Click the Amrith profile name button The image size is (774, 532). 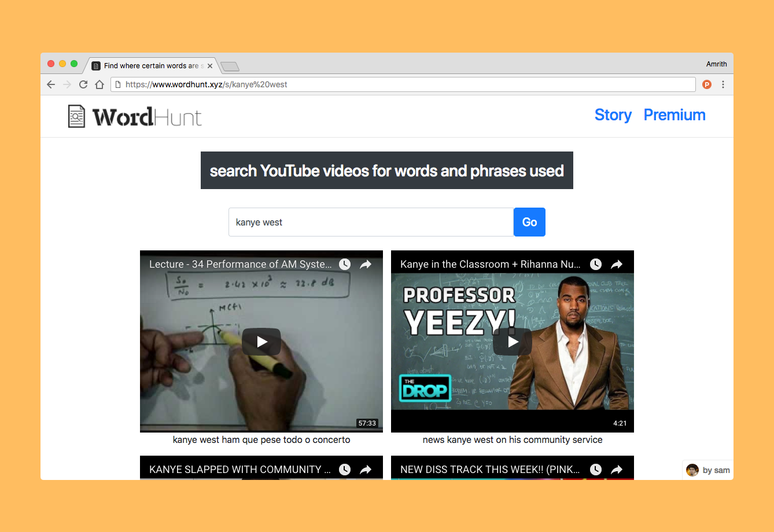tap(716, 64)
